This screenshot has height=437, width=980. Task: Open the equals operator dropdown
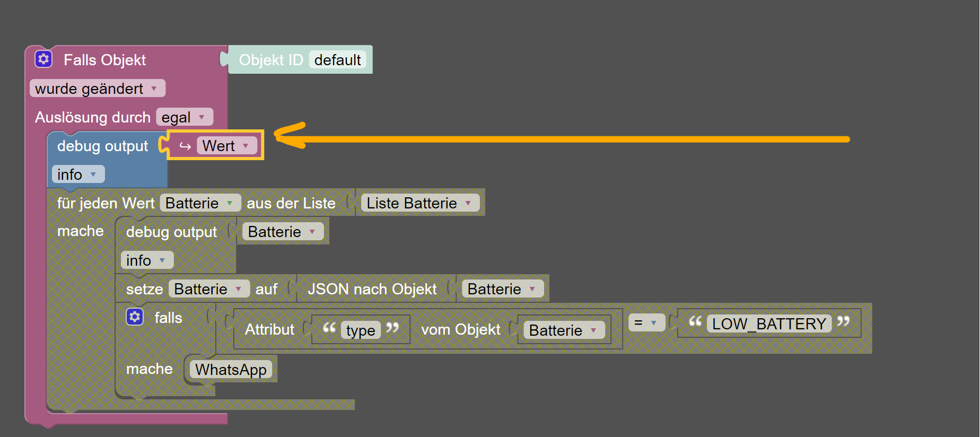click(647, 322)
